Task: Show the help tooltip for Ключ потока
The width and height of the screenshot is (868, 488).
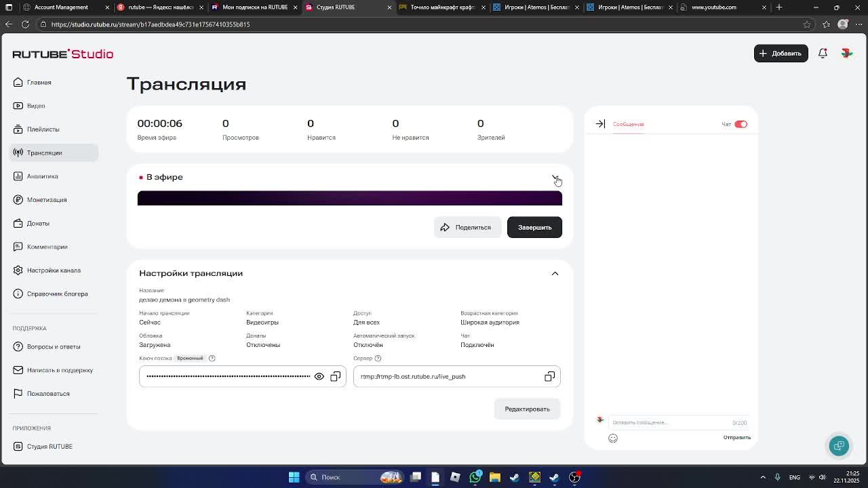Action: tap(212, 358)
